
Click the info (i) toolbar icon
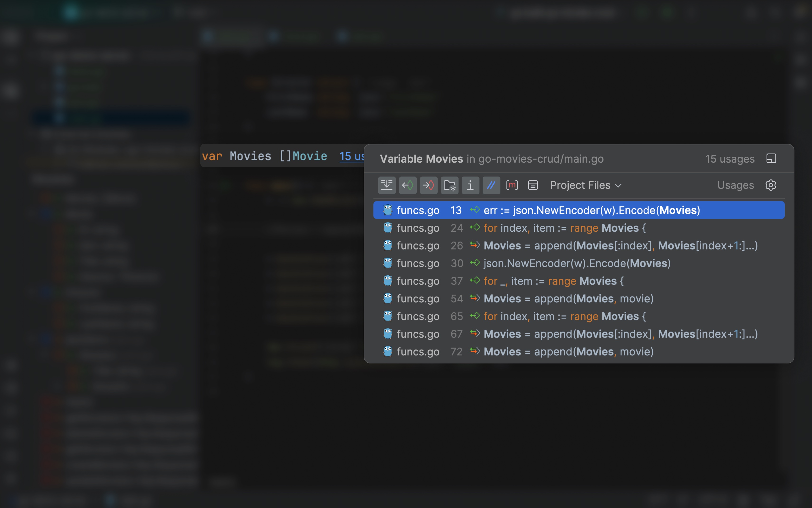click(x=470, y=185)
